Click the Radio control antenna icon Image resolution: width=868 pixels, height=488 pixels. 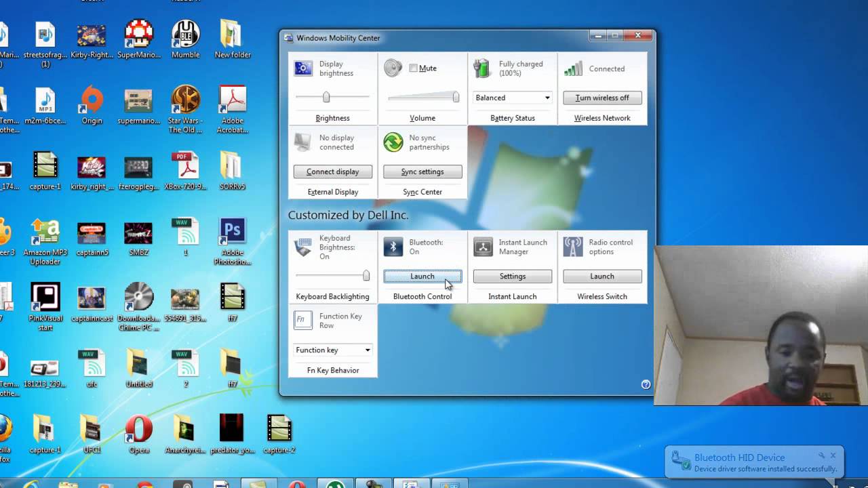coord(573,247)
